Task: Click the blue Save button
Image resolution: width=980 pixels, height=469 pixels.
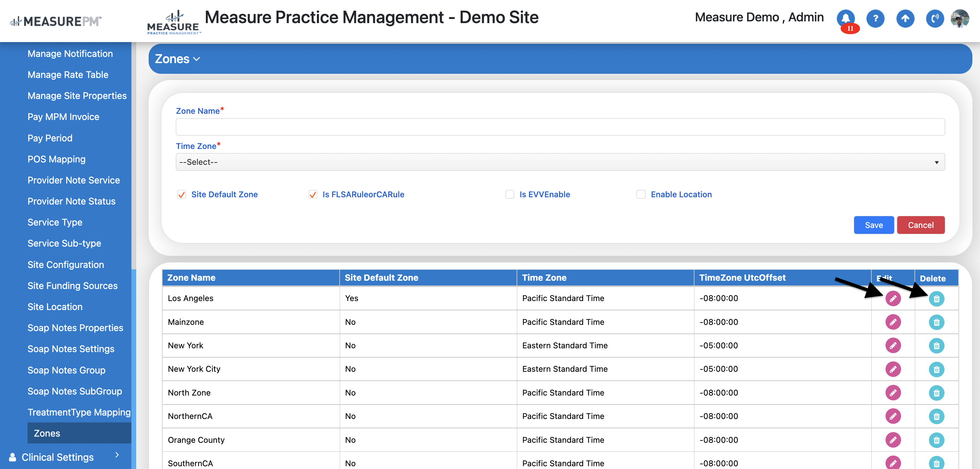Action: coord(873,225)
